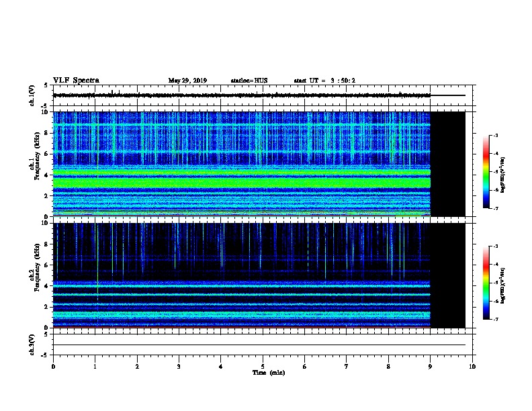Click the time axis tick label "1"
Image resolution: width=532 pixels, height=411 pixels.
coord(95,366)
